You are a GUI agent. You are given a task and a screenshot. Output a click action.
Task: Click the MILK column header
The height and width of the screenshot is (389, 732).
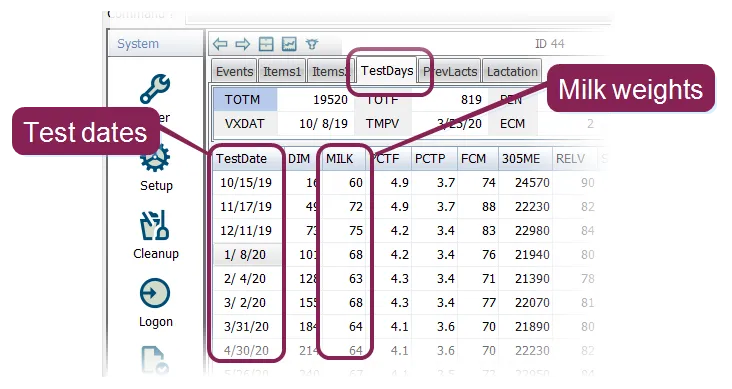(x=344, y=159)
